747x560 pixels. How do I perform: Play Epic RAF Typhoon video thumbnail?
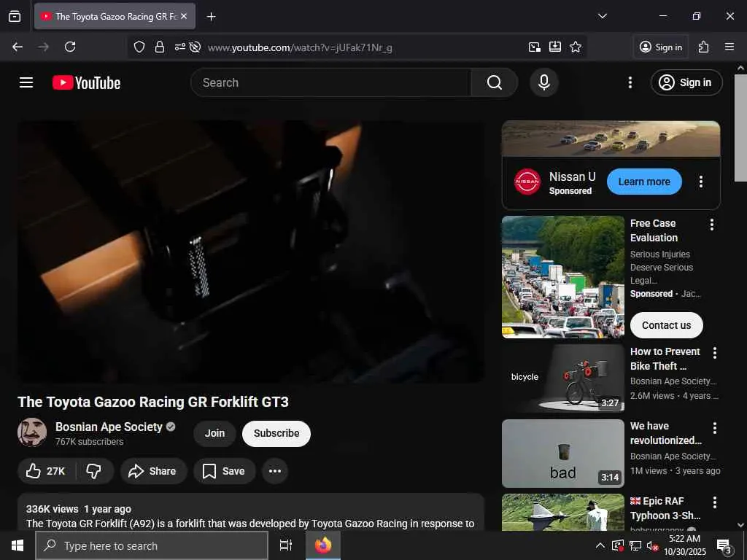click(x=562, y=513)
